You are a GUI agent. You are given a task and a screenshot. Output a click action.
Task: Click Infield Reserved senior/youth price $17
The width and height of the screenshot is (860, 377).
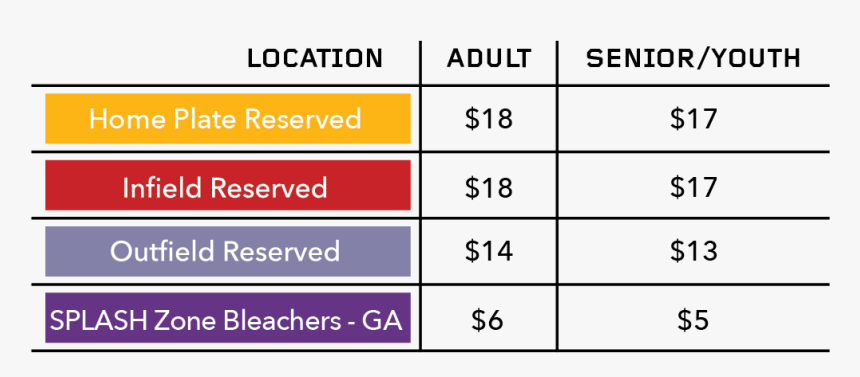(x=693, y=187)
